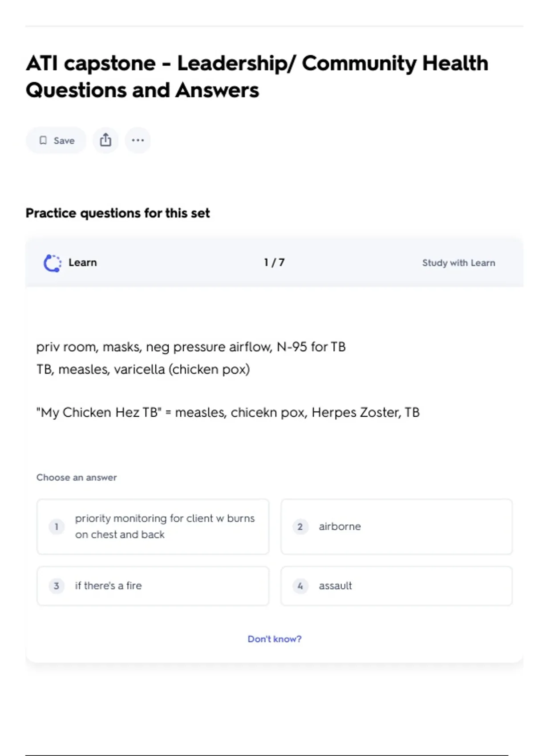
Task: Select the number 2 answer badge
Action: [300, 527]
